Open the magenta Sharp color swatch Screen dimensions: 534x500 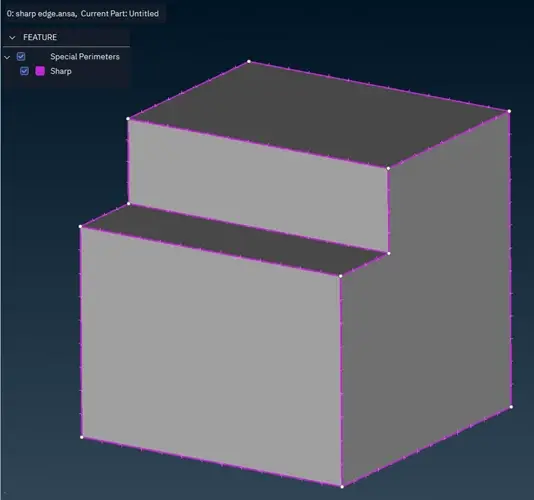(x=40, y=71)
